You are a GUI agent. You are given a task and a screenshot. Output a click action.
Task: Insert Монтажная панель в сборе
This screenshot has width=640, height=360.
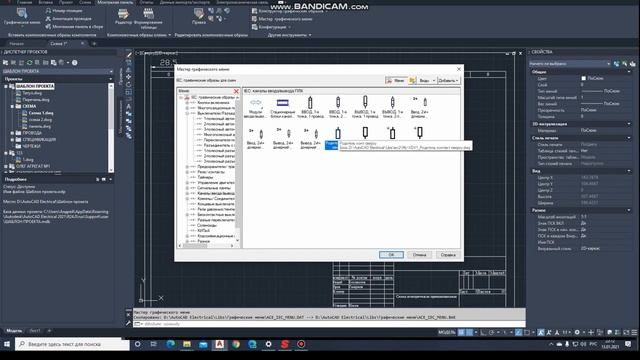pyautogui.click(x=74, y=27)
